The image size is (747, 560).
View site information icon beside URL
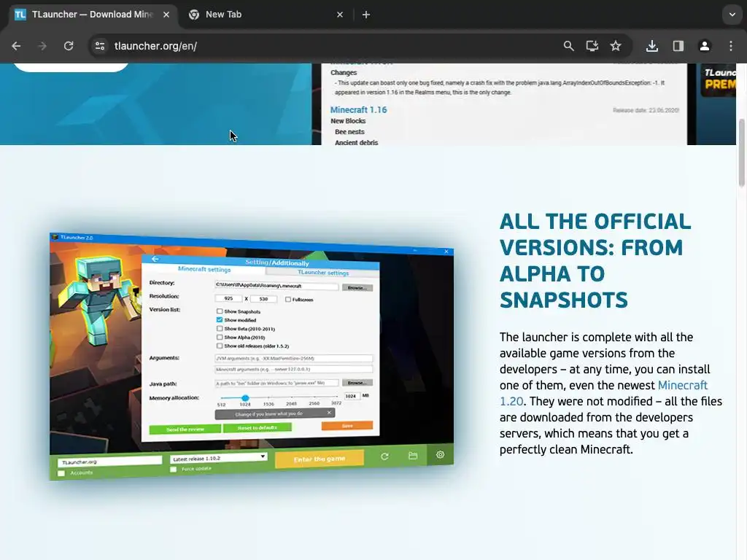pos(100,46)
